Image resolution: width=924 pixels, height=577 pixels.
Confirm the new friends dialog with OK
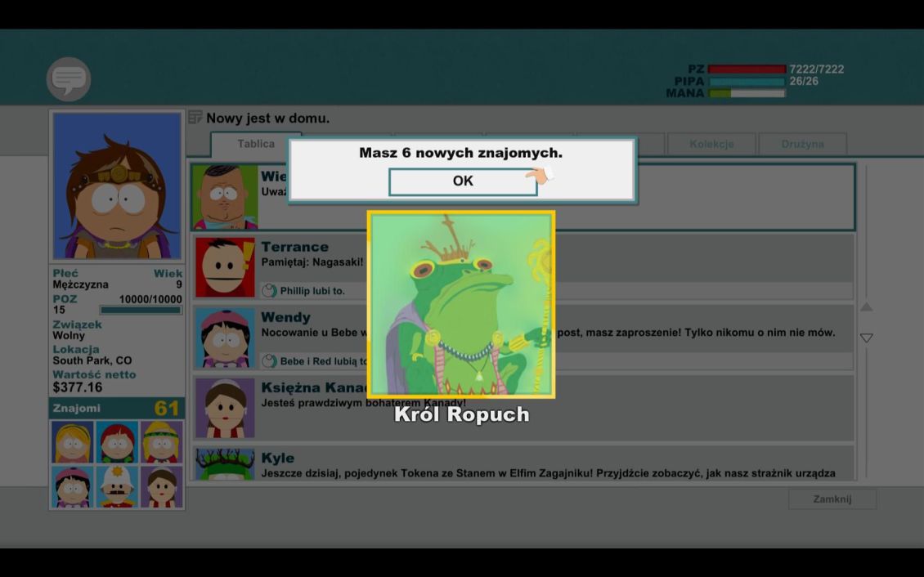pyautogui.click(x=463, y=181)
